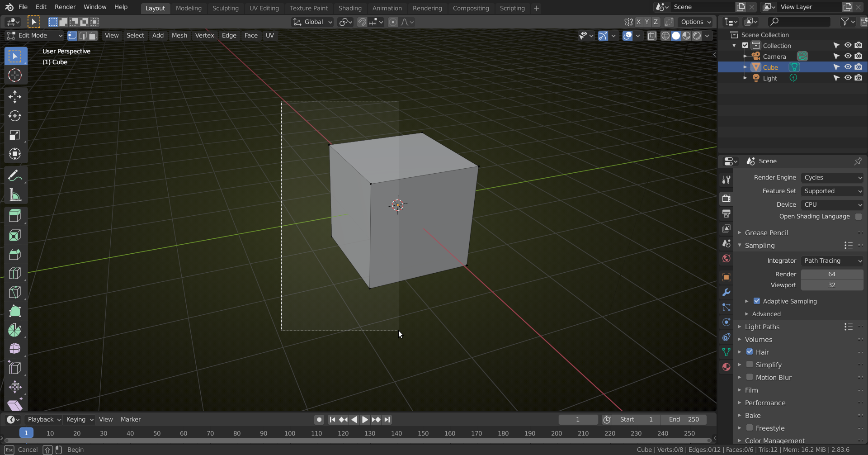Select the Transform tool

tap(15, 154)
